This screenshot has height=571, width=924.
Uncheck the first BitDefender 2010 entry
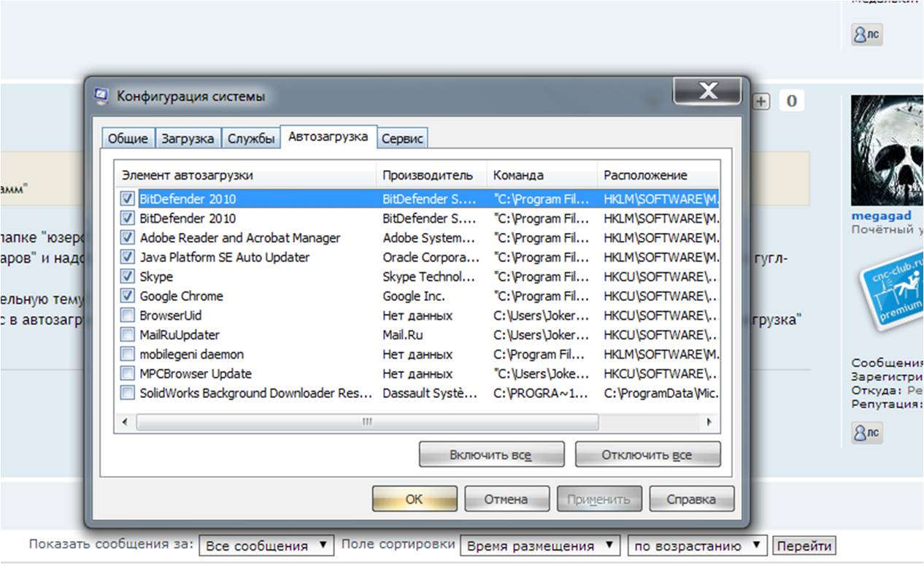tap(128, 199)
